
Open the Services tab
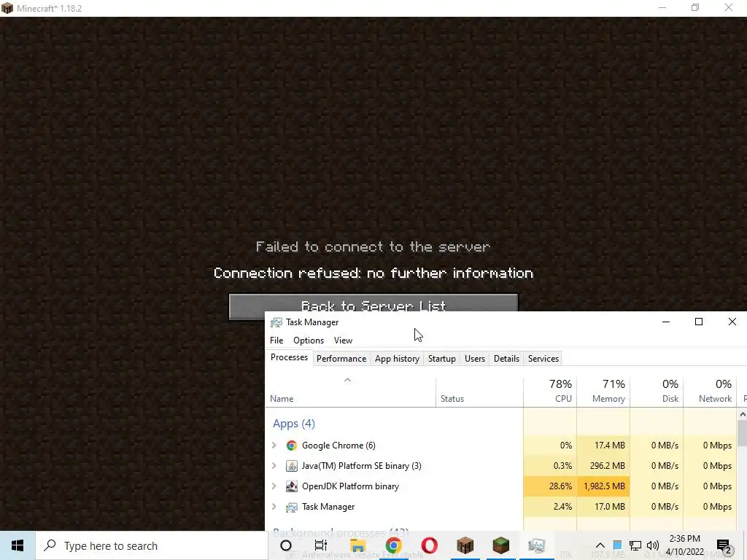(543, 359)
